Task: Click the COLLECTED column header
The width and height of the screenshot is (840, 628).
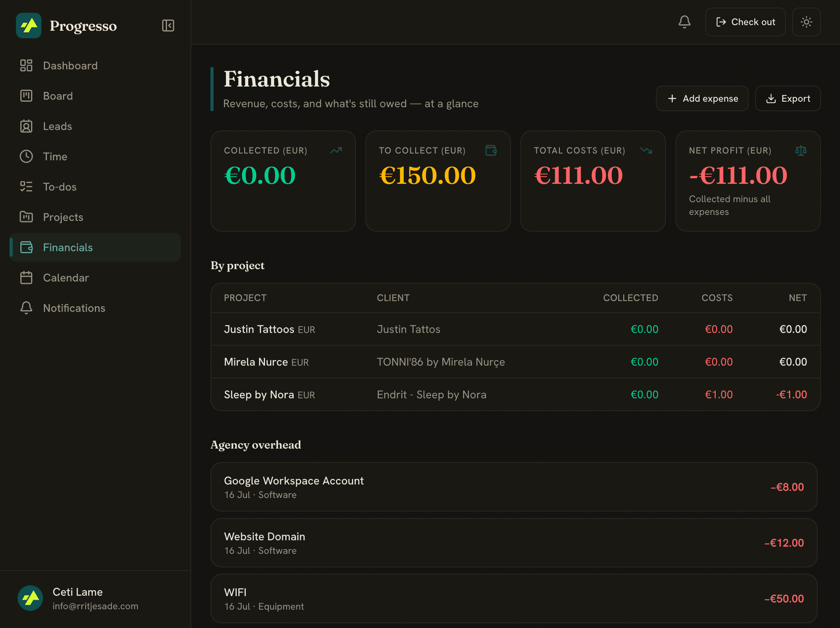Action: [x=630, y=298]
